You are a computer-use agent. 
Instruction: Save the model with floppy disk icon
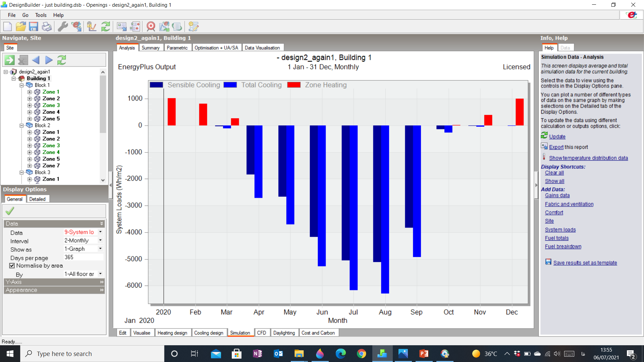pyautogui.click(x=34, y=26)
